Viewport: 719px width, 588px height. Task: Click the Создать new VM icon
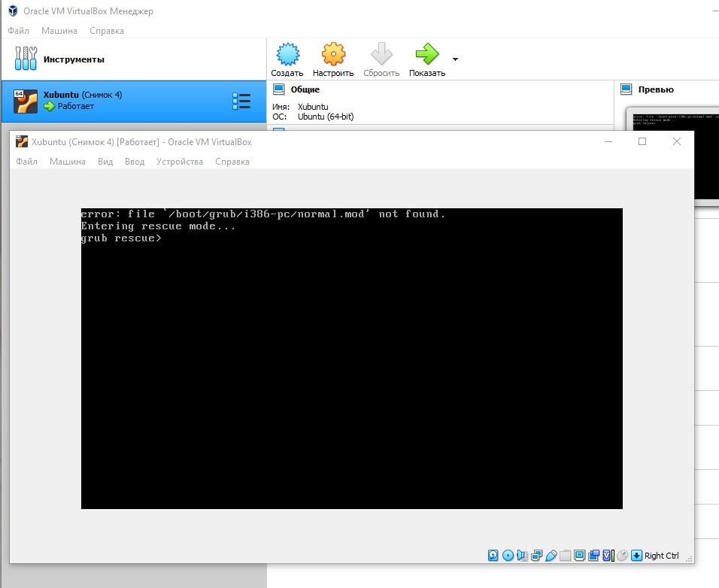(287, 54)
